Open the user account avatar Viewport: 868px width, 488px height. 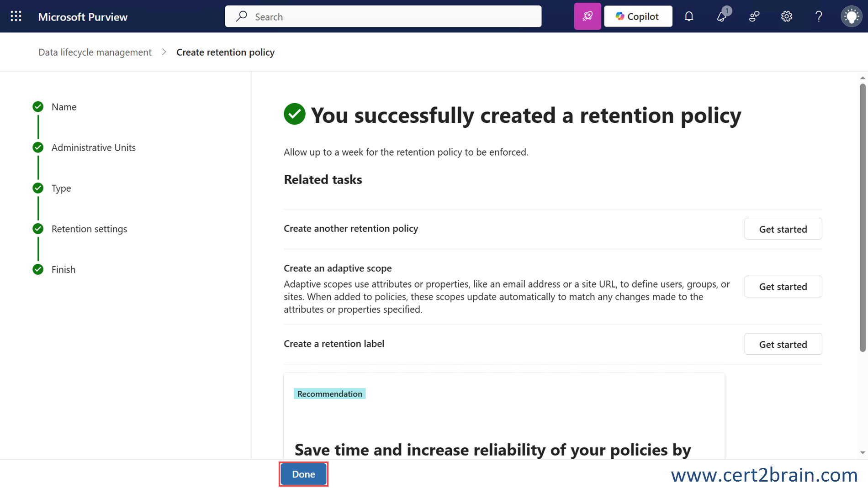coord(851,16)
